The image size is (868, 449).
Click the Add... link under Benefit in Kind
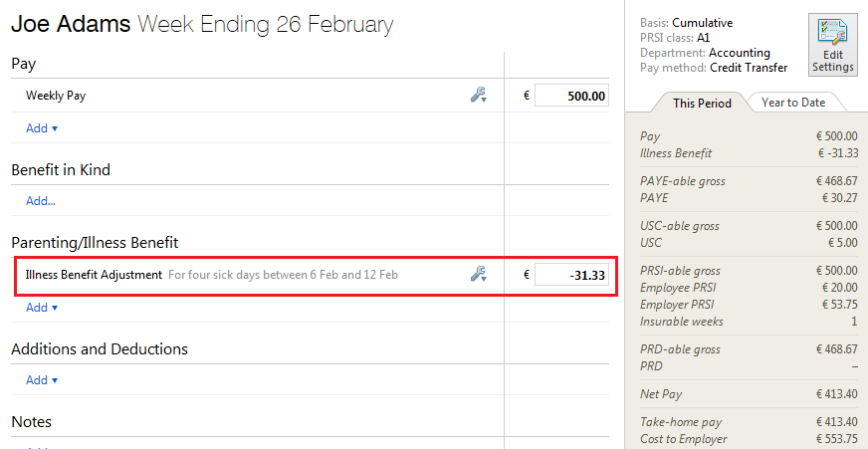(41, 201)
